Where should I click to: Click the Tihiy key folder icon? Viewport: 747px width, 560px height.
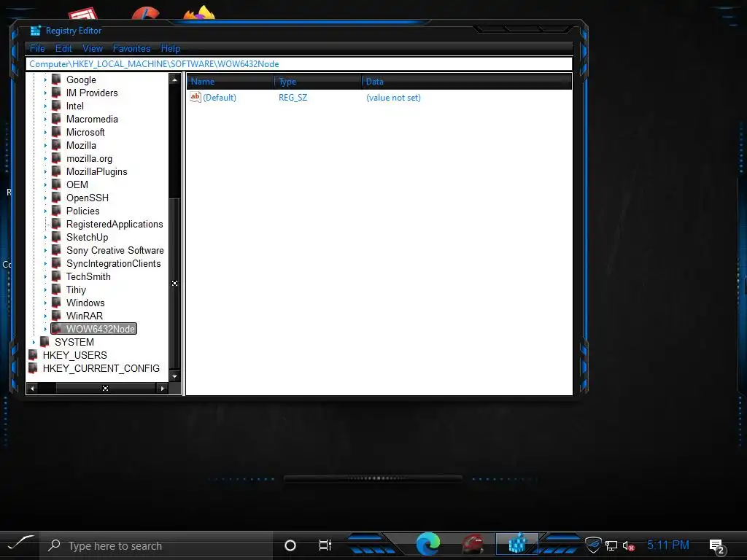pyautogui.click(x=56, y=289)
